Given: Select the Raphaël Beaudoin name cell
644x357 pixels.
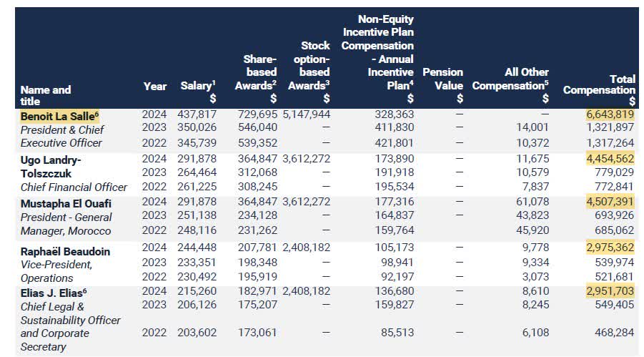Looking at the screenshot, I should coord(66,252).
